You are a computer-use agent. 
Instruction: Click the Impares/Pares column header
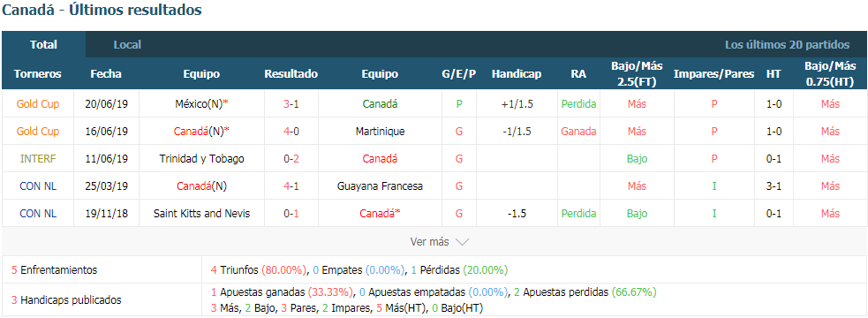tap(714, 73)
